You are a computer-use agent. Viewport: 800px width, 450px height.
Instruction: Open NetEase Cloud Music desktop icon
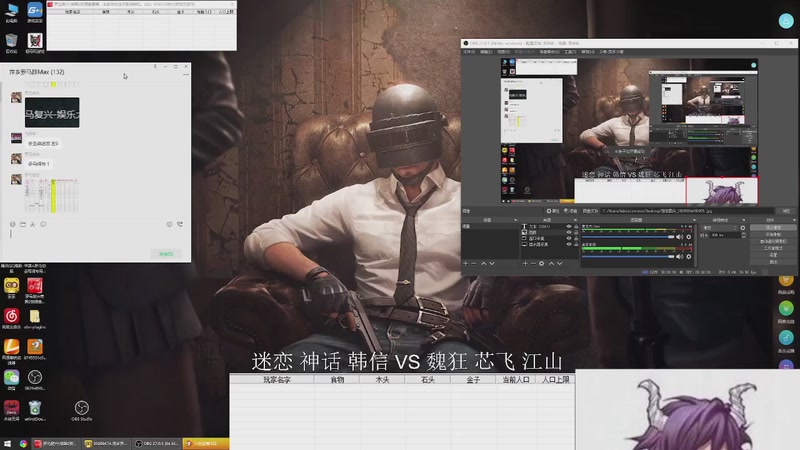pos(11,319)
